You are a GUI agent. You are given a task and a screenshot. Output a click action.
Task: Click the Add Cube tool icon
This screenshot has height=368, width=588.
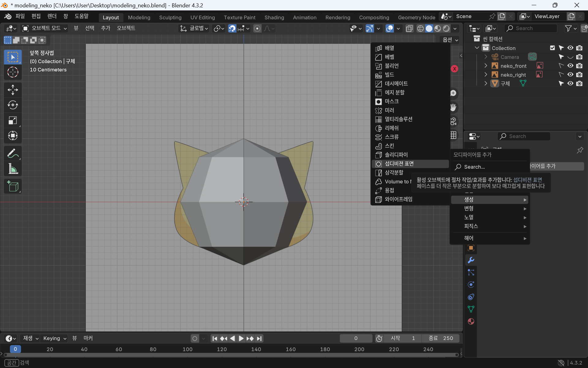13,186
